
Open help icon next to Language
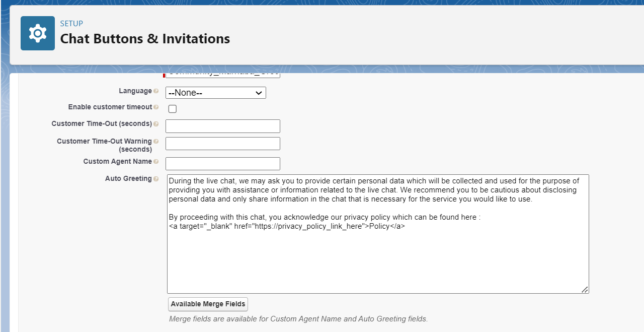pyautogui.click(x=156, y=91)
